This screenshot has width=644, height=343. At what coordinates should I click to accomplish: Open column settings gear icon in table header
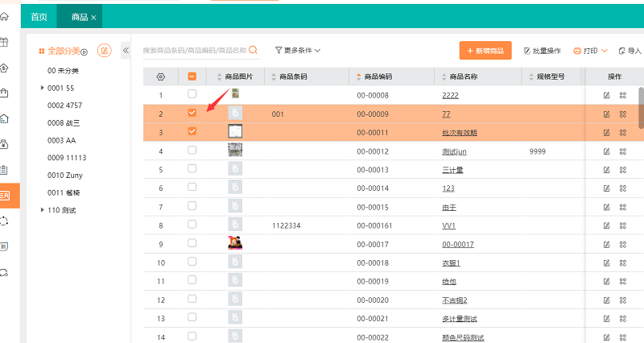(160, 76)
